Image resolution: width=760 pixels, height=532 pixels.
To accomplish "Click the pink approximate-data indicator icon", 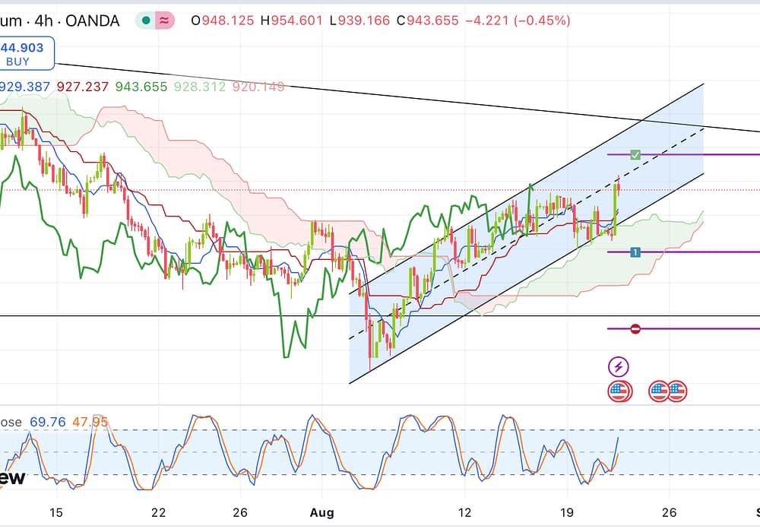I will pos(164,21).
